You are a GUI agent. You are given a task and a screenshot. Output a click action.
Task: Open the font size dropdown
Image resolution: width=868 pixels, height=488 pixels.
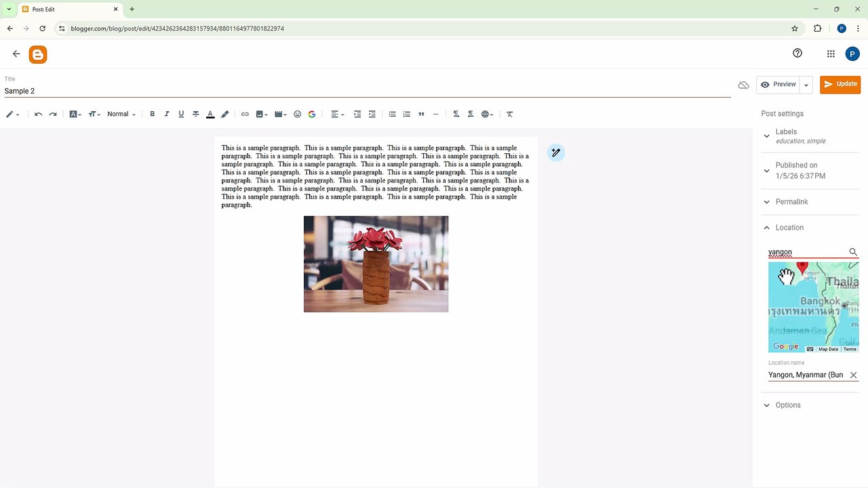(94, 115)
